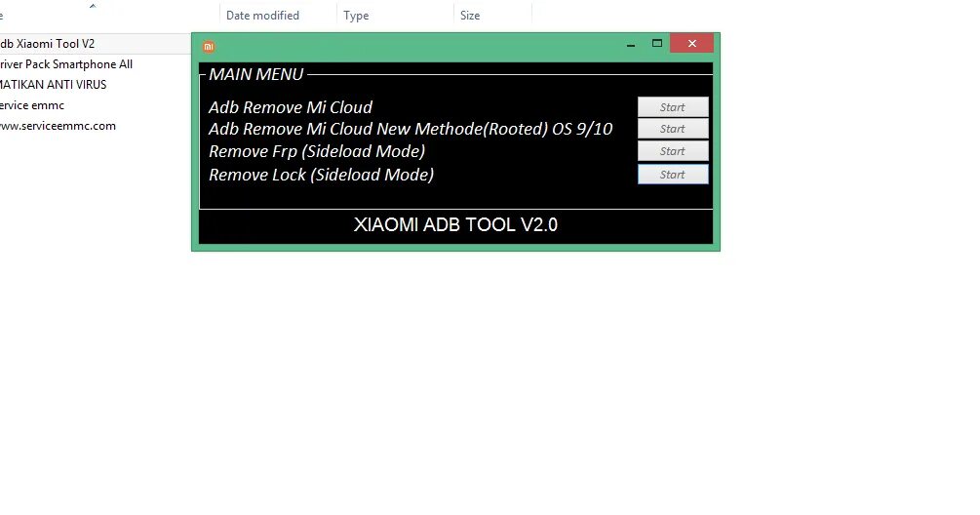Viewport: 980px width, 515px height.
Task: Start Adb Remove Mi Cloud New Methode (Rooted)
Action: (673, 129)
